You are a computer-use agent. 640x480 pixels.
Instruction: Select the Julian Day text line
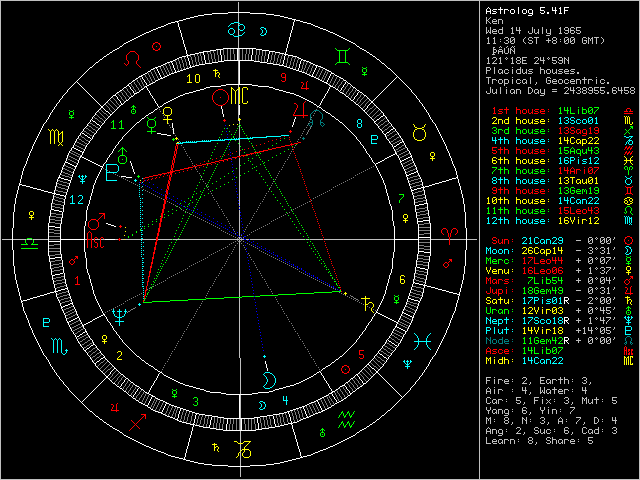point(555,89)
